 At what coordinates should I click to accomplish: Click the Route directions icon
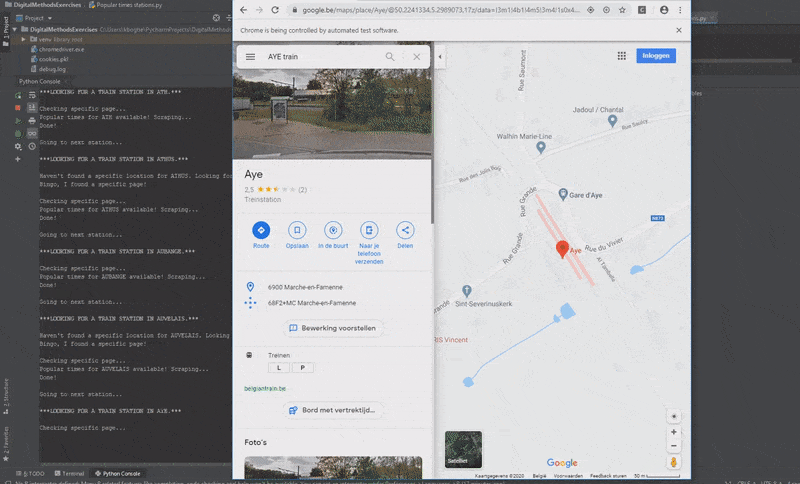coord(261,230)
